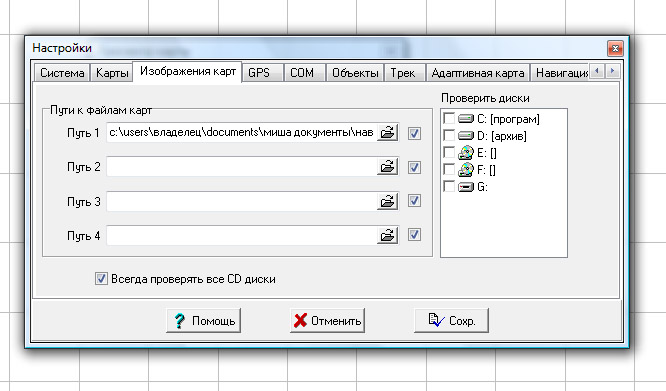Open the Адаптивная карта tab
The image size is (666, 391).
pos(478,73)
